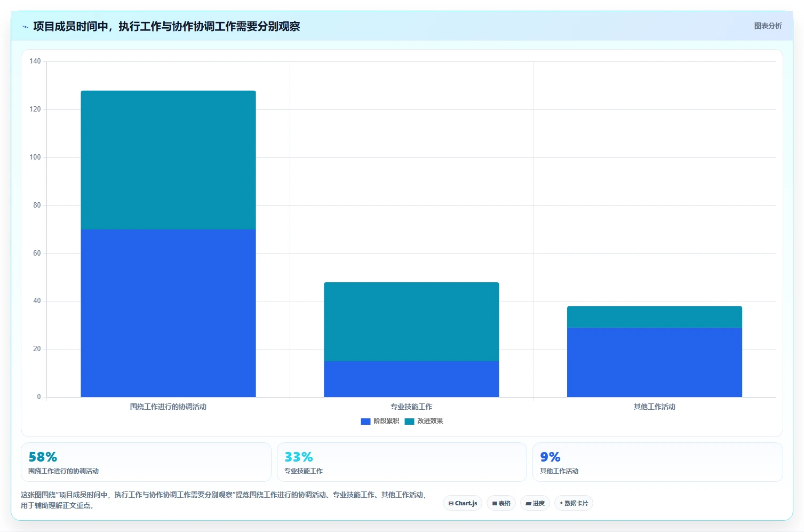
Task: Click blue segment of 其他工作活动 bar
Action: [x=655, y=362]
